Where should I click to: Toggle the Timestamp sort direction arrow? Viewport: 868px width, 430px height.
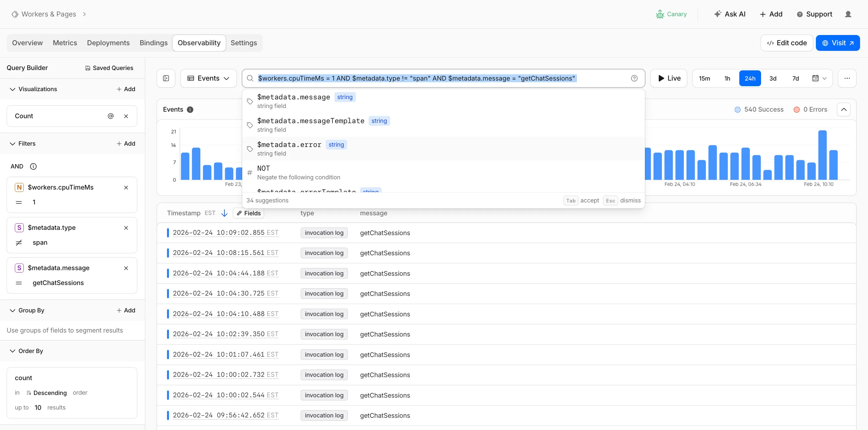224,213
